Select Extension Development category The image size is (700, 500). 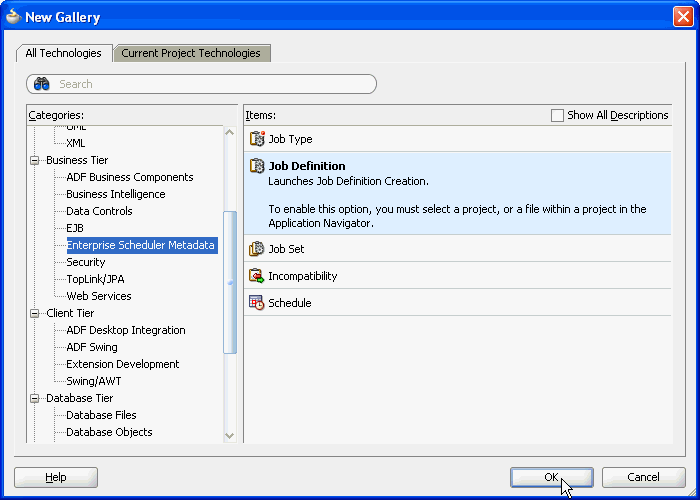123,364
